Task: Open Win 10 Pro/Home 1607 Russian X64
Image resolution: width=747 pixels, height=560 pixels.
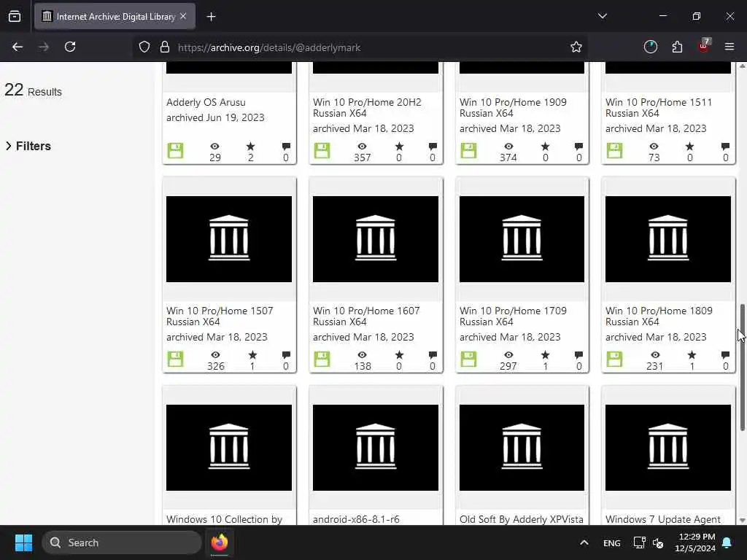Action: click(366, 316)
